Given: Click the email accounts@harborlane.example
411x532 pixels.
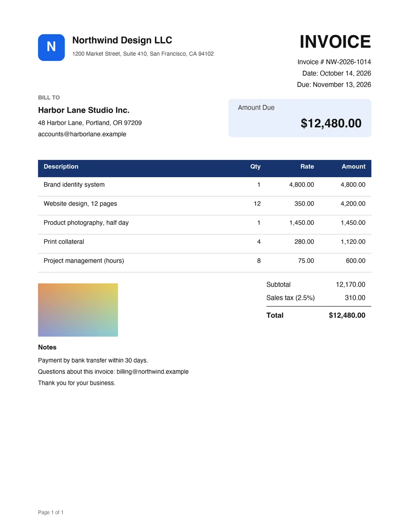Looking at the screenshot, I should (x=82, y=134).
